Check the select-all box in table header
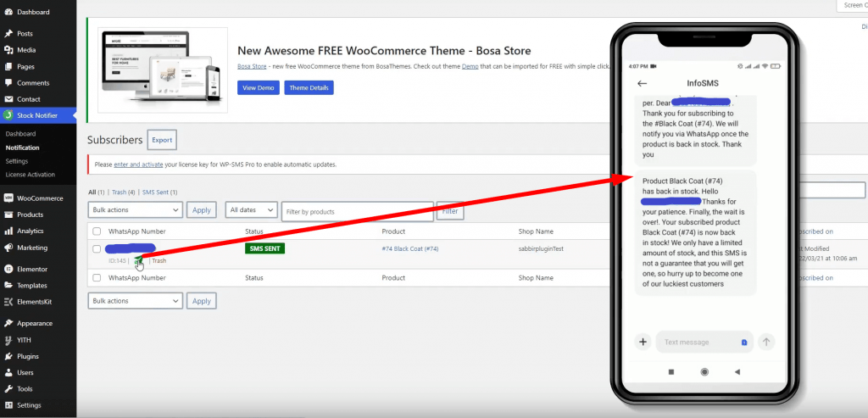The height and width of the screenshot is (418, 868). (97, 231)
